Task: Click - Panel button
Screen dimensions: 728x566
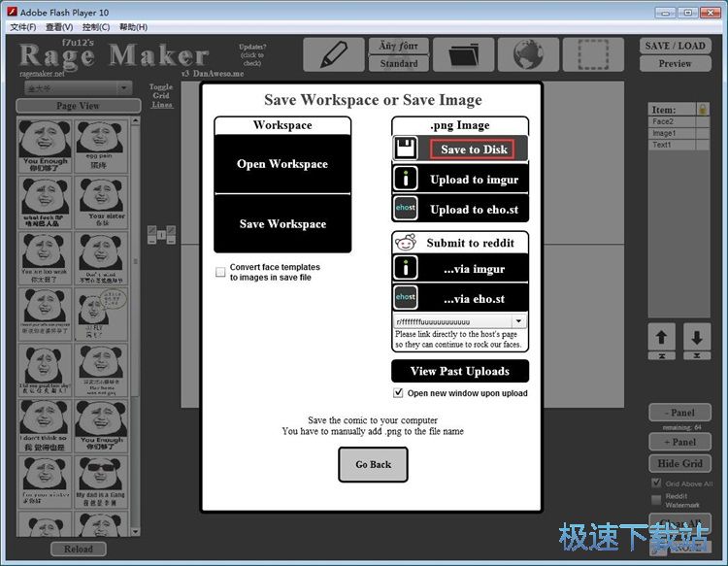Action: point(679,413)
